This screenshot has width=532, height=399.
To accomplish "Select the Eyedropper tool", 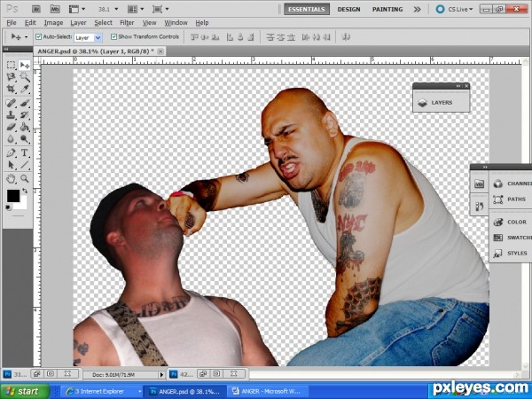I will [x=25, y=89].
